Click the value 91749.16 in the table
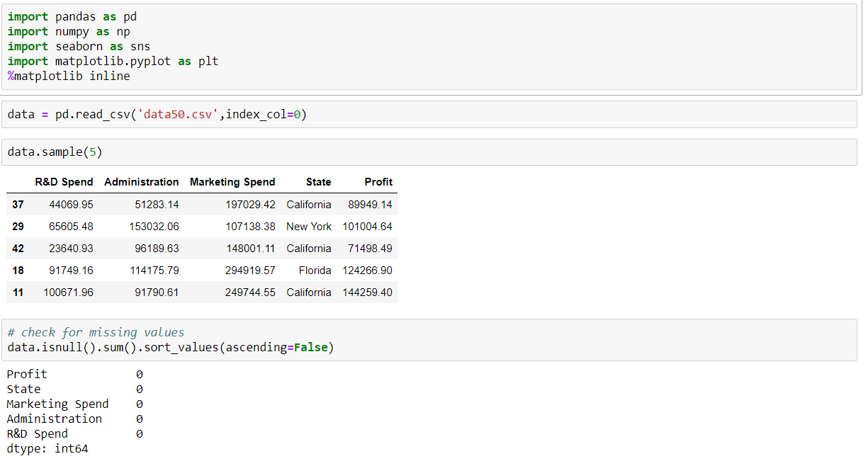Screen dimensions: 868x466 pos(71,271)
